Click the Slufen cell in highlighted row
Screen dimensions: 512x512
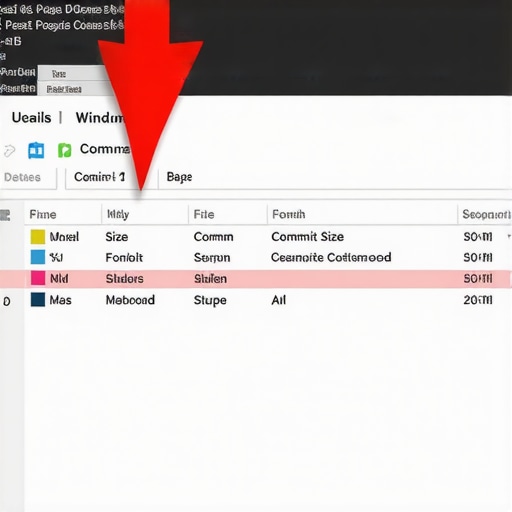tap(210, 279)
